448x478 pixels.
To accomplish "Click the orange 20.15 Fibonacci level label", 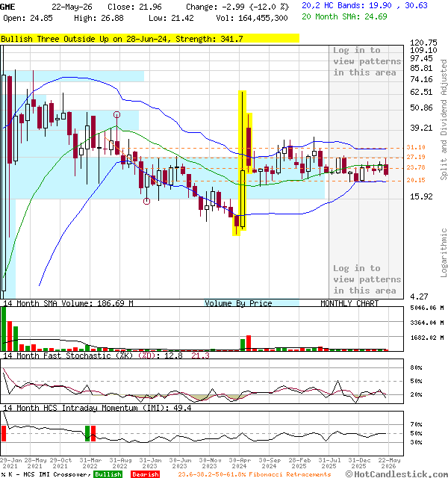I will click(x=416, y=180).
